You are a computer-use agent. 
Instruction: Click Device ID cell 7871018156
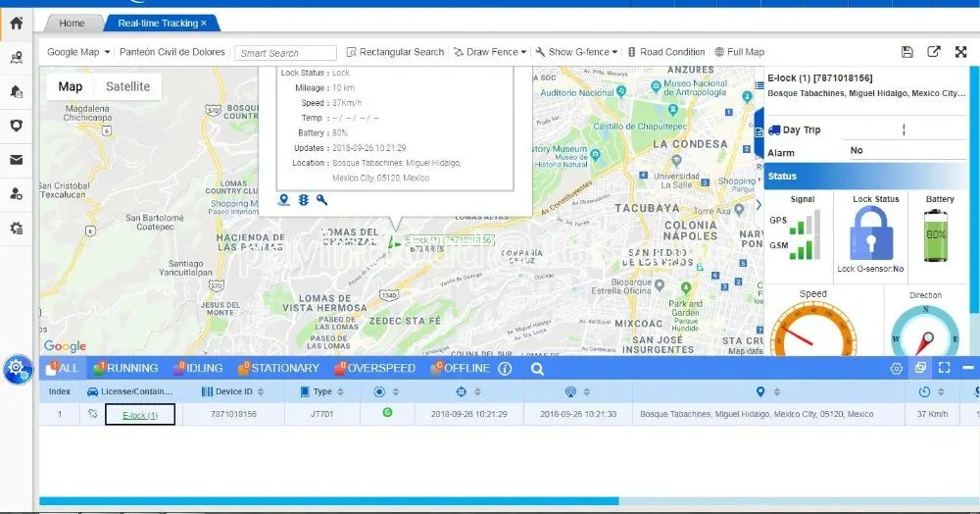point(233,414)
